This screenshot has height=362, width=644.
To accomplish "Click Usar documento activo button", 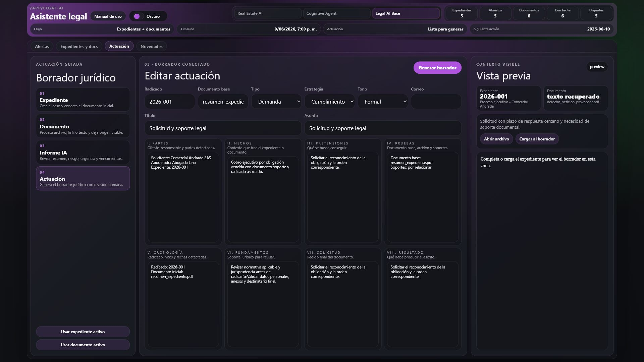I will click(x=83, y=345).
